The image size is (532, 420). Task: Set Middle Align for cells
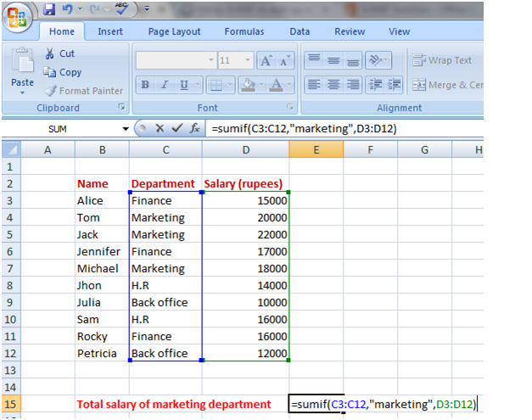point(333,60)
